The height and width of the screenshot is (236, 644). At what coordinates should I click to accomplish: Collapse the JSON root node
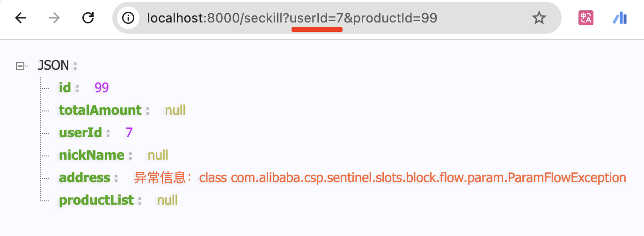20,66
